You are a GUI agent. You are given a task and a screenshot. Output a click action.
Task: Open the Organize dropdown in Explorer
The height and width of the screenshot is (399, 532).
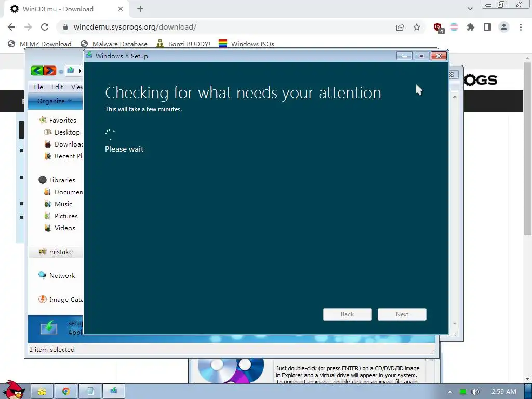[x=54, y=101]
